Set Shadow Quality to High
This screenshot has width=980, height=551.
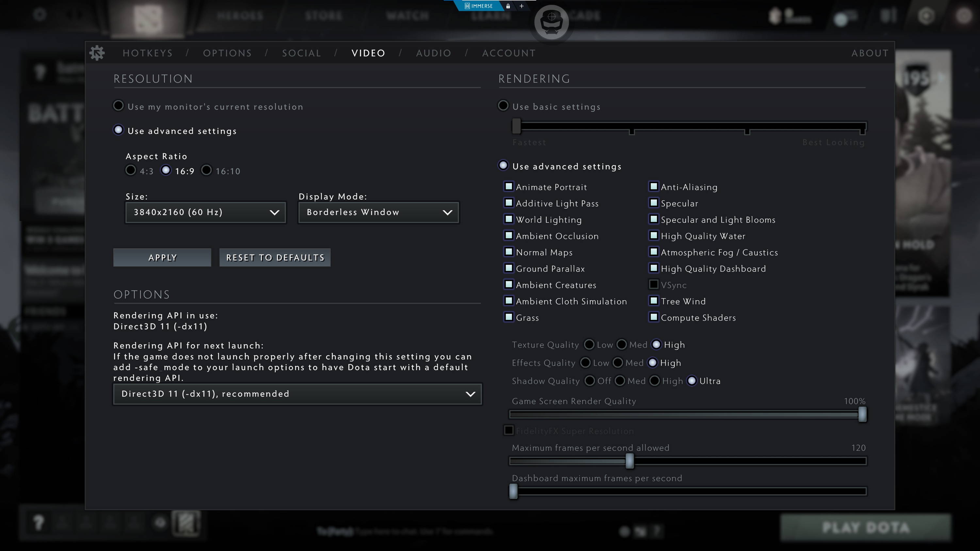(x=654, y=381)
